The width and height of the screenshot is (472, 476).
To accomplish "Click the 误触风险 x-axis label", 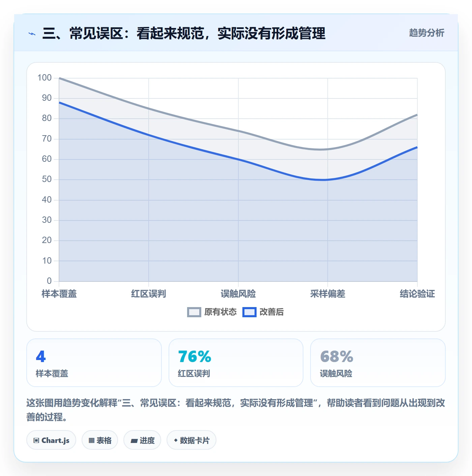I will (x=238, y=294).
